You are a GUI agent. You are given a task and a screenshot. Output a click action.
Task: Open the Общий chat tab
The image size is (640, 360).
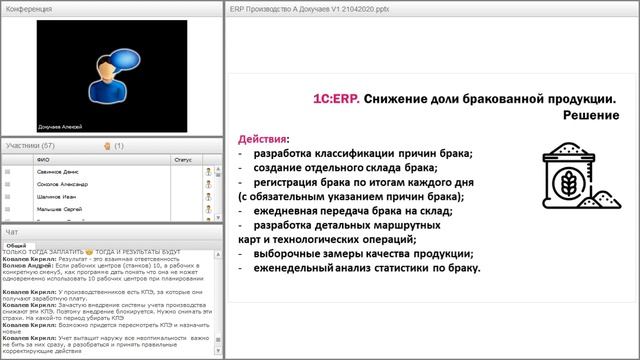(x=16, y=246)
